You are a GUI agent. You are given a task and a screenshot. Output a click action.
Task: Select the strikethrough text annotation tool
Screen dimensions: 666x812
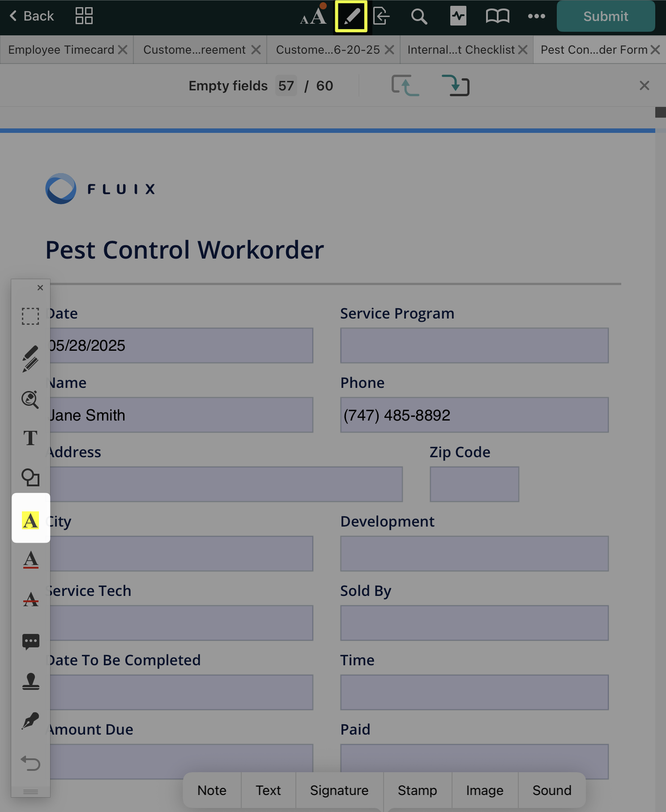tap(30, 599)
